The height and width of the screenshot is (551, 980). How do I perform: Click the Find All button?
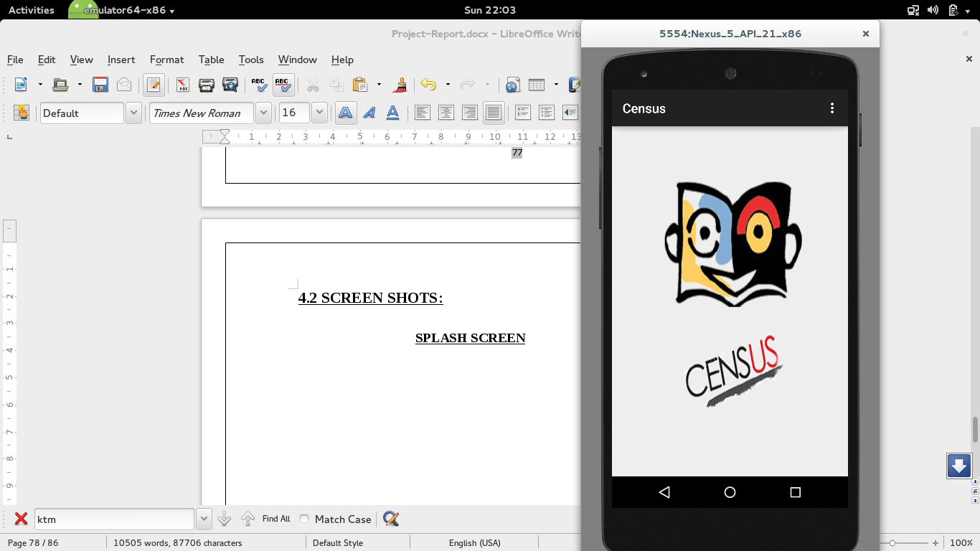coord(276,519)
